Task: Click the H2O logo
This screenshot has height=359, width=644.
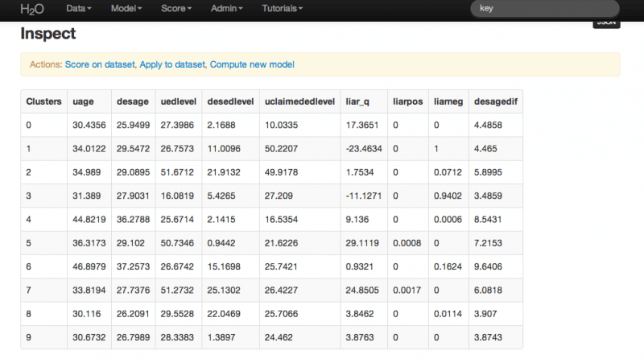Action: 31,9
